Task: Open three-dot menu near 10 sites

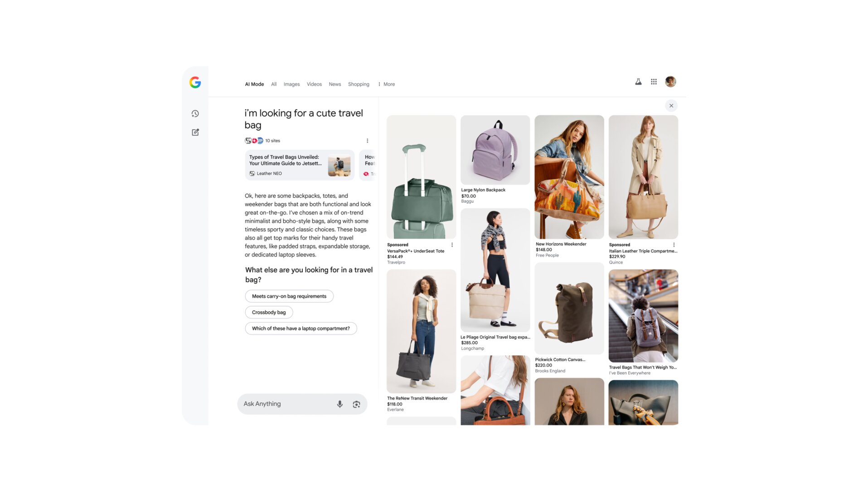Action: (x=368, y=141)
